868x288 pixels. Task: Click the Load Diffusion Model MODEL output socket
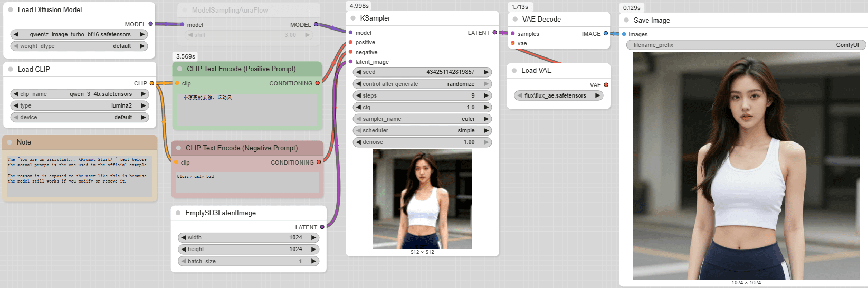click(151, 24)
